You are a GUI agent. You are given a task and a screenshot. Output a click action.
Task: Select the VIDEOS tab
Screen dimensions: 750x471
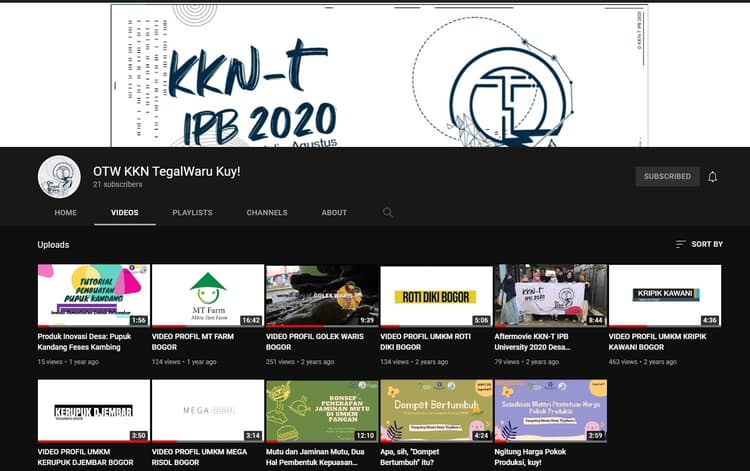(125, 213)
